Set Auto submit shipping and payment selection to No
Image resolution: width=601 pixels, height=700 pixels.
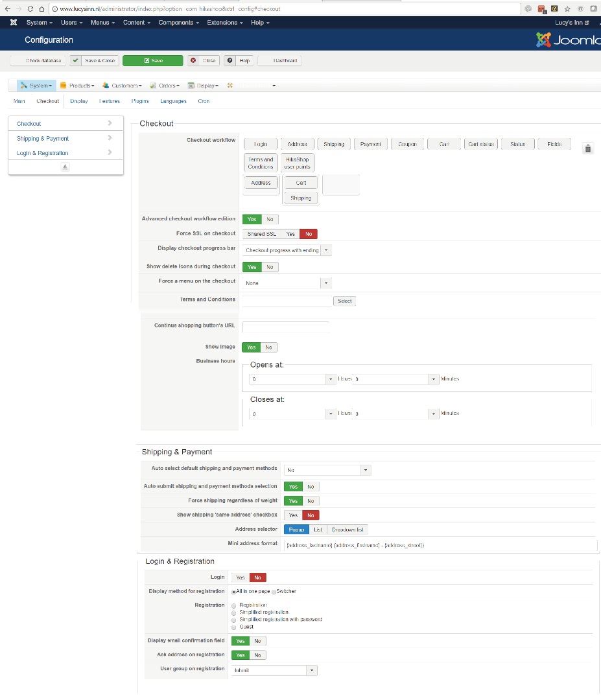tap(311, 487)
